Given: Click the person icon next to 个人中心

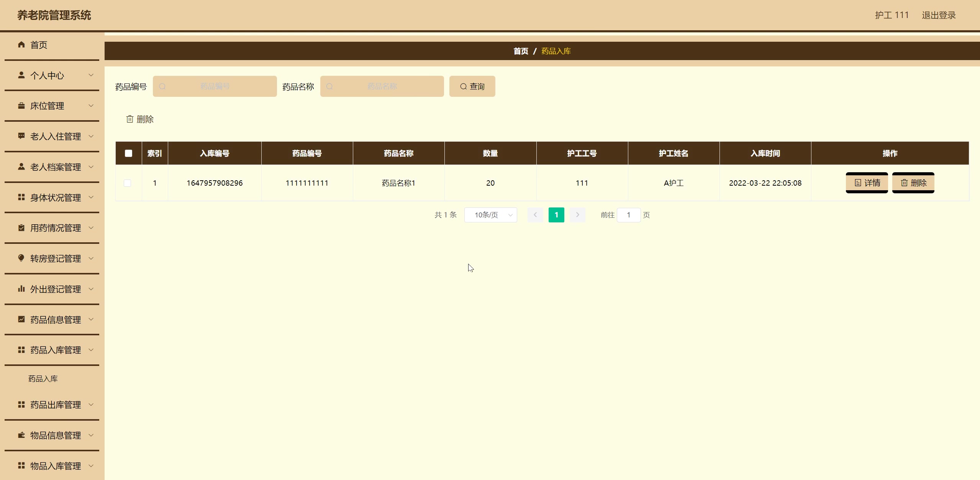Looking at the screenshot, I should click(21, 75).
